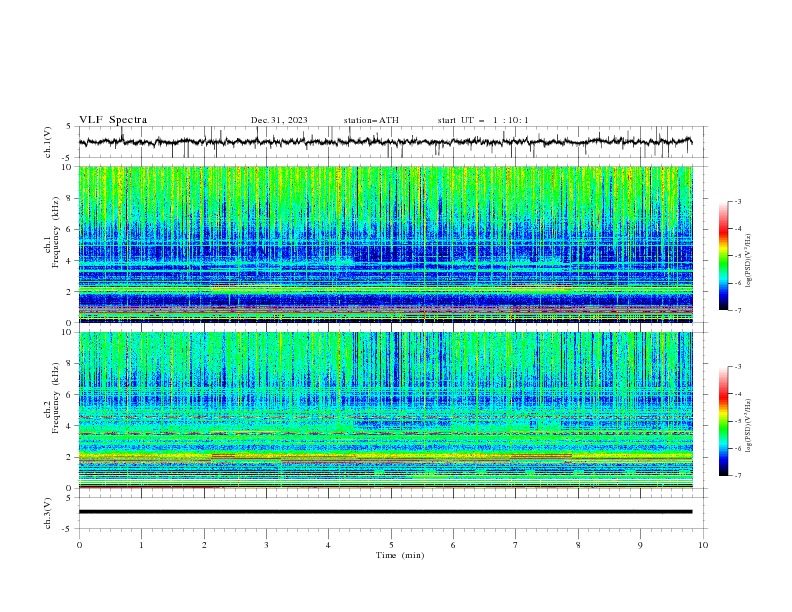Image resolution: width=792 pixels, height=612 pixels.
Task: Click the 'ch.3(V)' axis label
Action: tap(48, 513)
